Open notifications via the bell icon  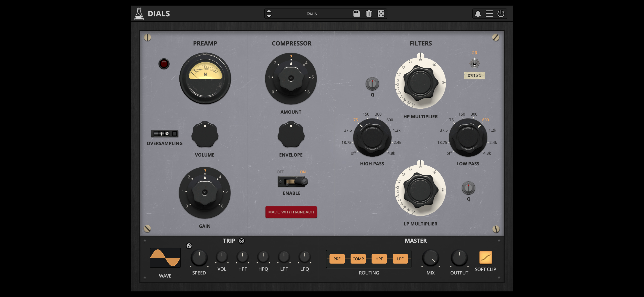tap(478, 14)
